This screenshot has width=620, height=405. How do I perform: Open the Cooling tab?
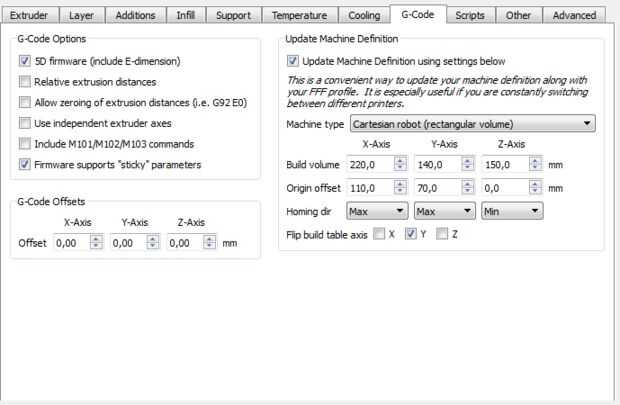[x=364, y=15]
